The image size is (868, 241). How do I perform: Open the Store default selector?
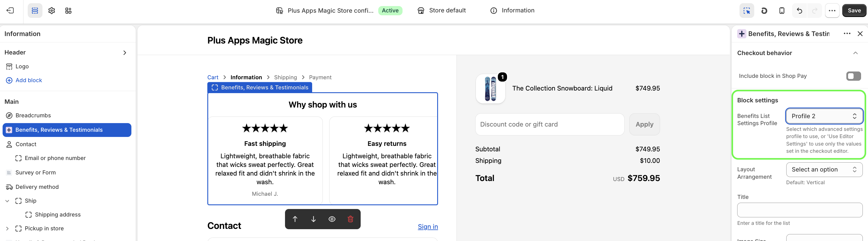(442, 10)
